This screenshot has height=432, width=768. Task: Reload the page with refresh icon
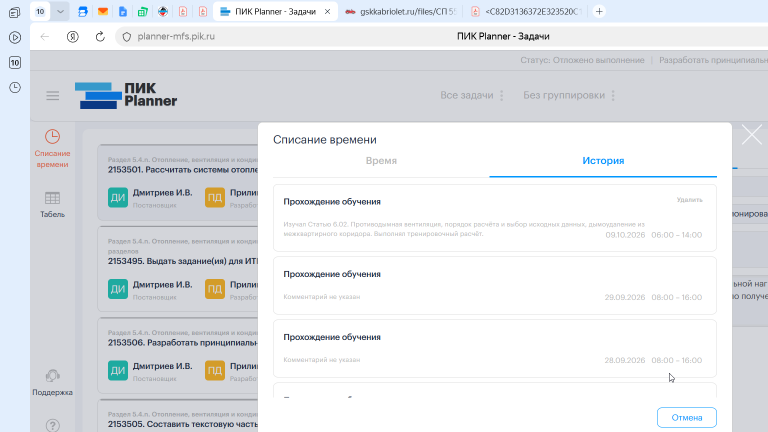tap(100, 37)
